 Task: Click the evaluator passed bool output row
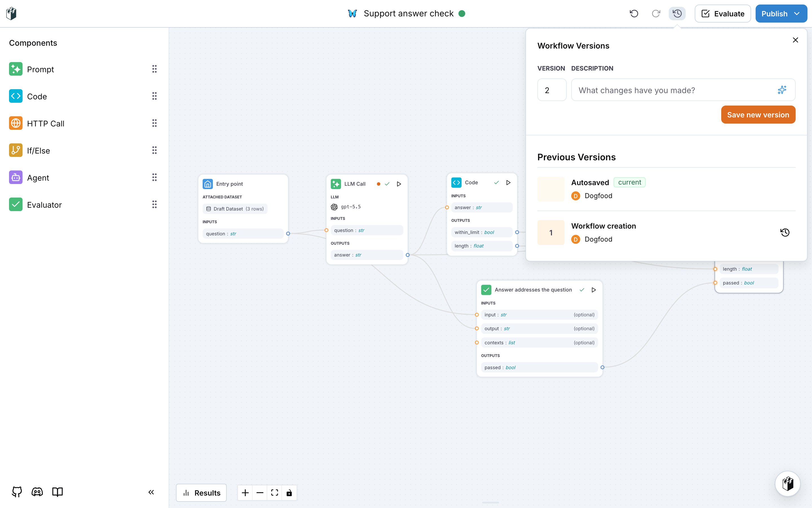(x=540, y=367)
